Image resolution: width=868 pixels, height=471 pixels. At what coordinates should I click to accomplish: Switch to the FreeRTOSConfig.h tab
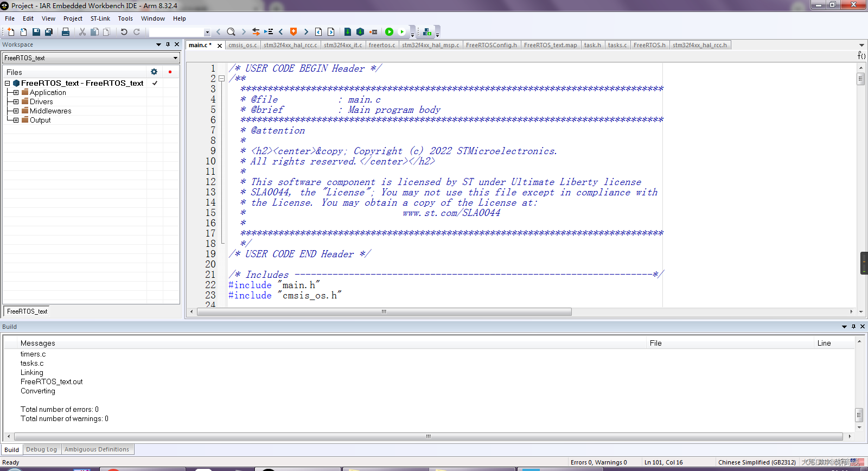(492, 45)
